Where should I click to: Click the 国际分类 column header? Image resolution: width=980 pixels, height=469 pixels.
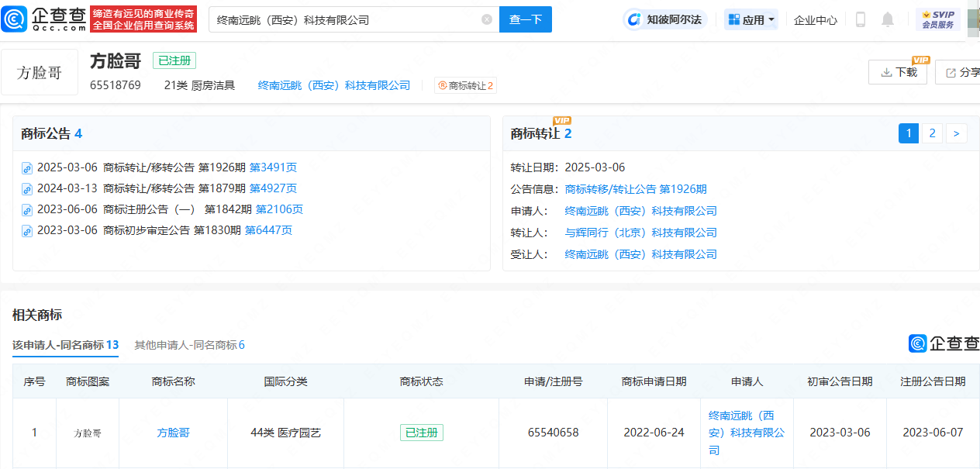click(x=285, y=381)
